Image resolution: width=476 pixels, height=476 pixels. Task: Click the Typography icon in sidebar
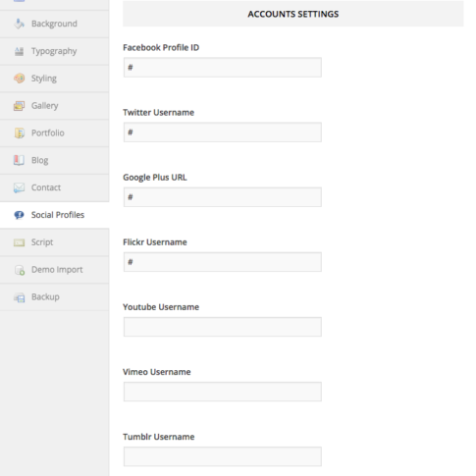20,51
